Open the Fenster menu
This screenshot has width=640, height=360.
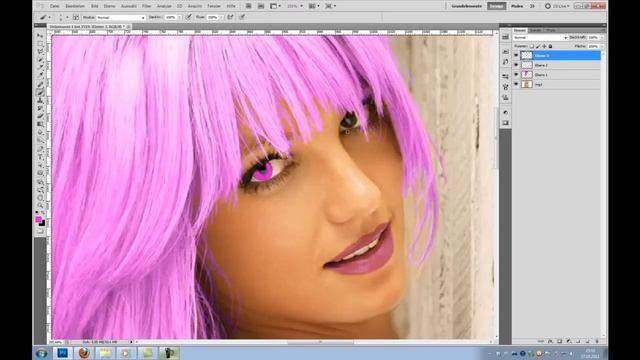[214, 6]
